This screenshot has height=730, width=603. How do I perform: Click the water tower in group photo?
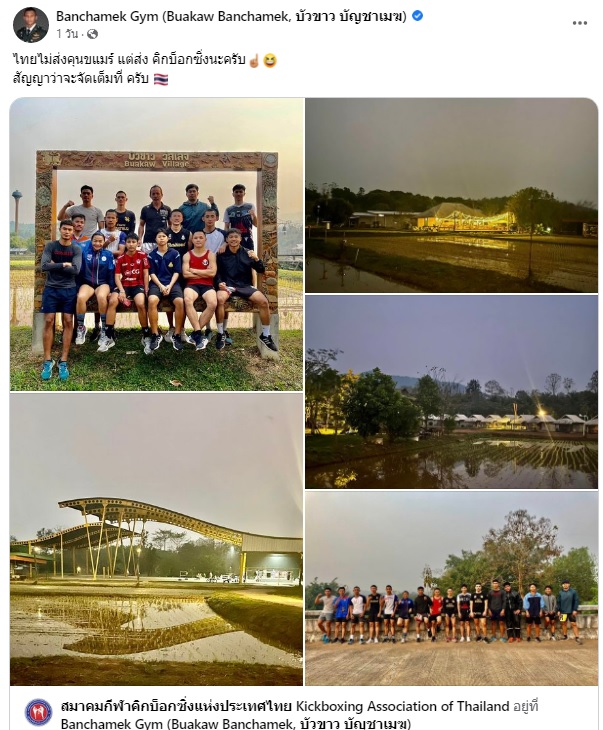[17, 211]
